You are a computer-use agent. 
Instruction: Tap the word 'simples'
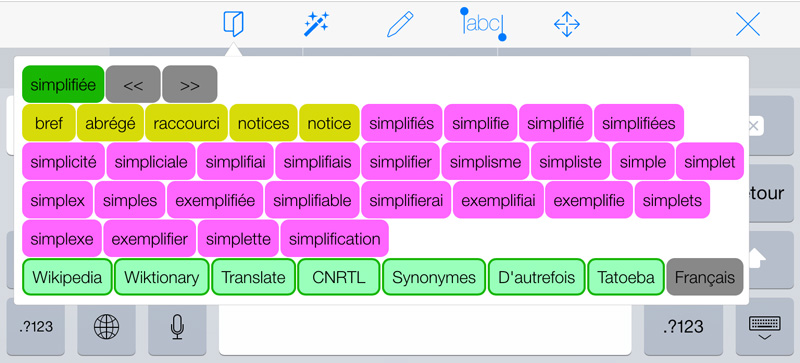point(130,200)
